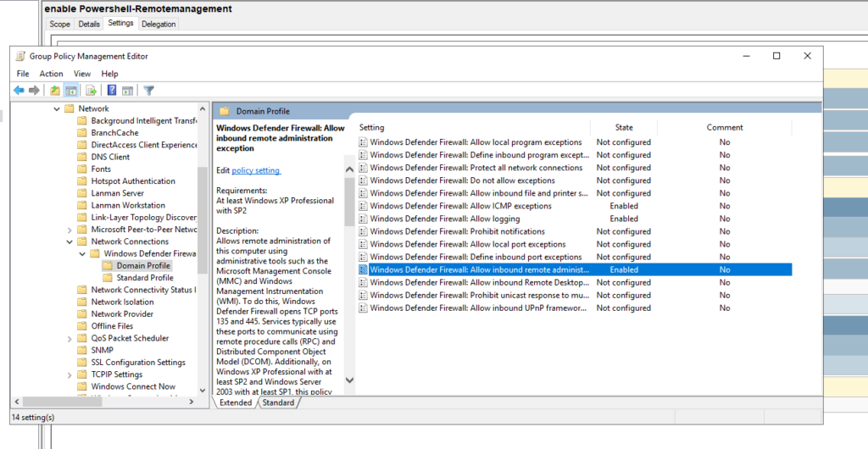Collapse Windows Defender Firewall tree node
The height and width of the screenshot is (449, 868).
point(82,254)
